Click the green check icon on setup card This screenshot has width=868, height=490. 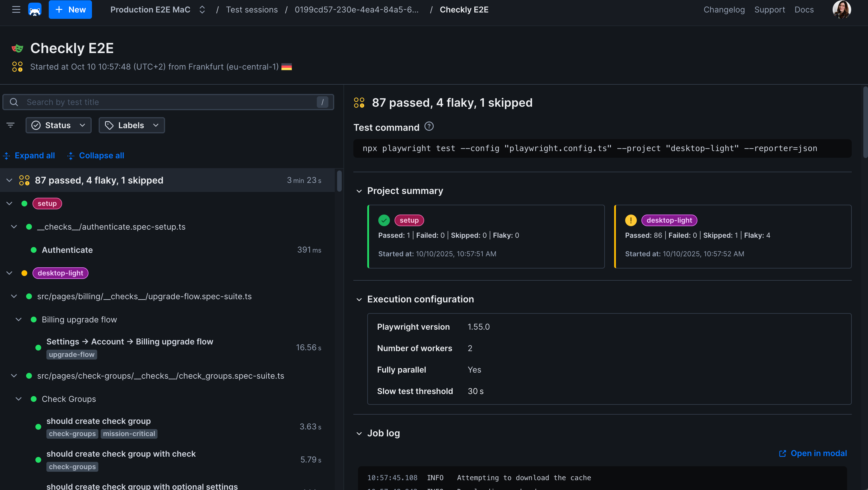[384, 220]
